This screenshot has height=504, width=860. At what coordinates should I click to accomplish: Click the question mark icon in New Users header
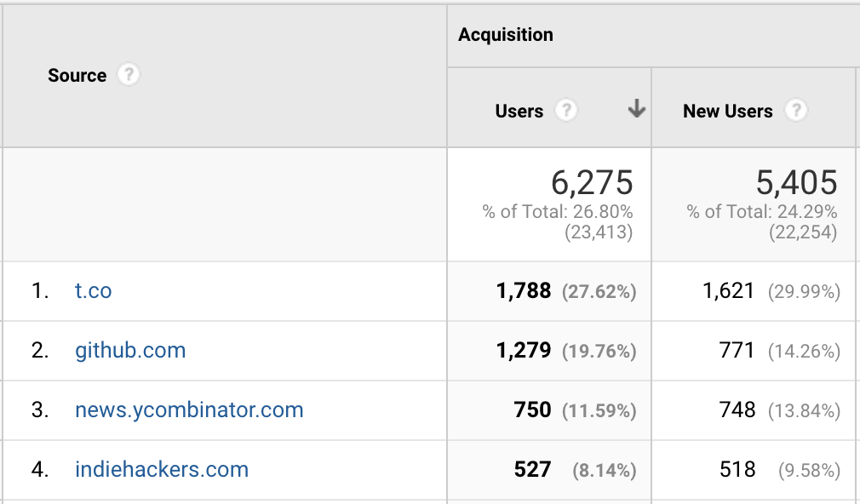[x=798, y=111]
